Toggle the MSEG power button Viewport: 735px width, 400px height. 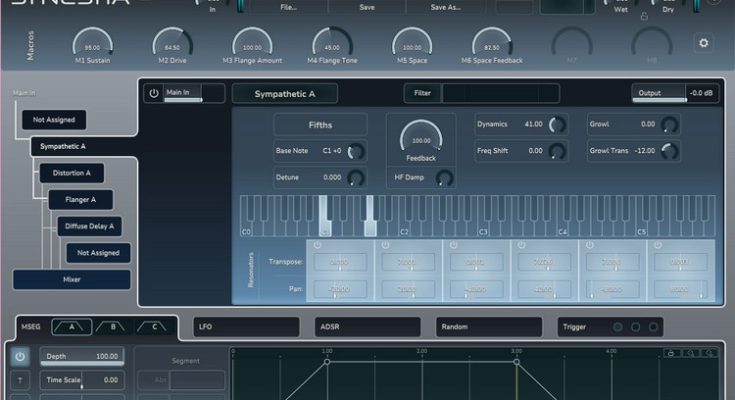pos(21,356)
